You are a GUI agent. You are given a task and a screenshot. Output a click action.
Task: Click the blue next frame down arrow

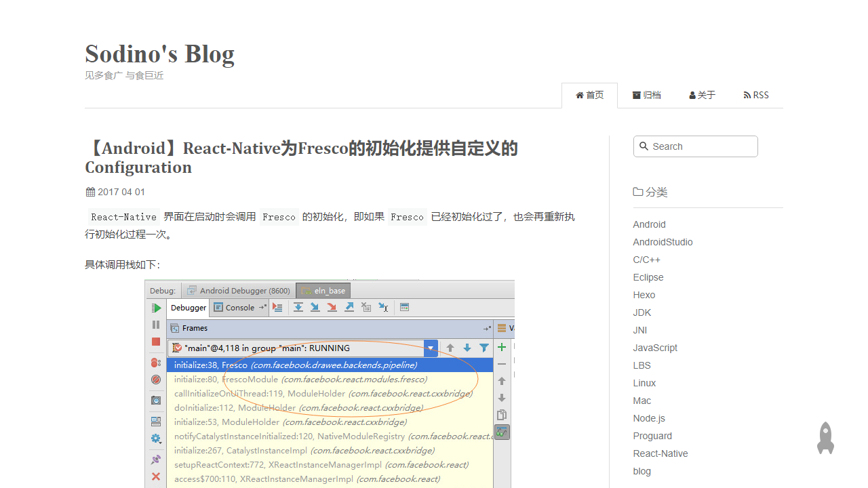(x=467, y=348)
